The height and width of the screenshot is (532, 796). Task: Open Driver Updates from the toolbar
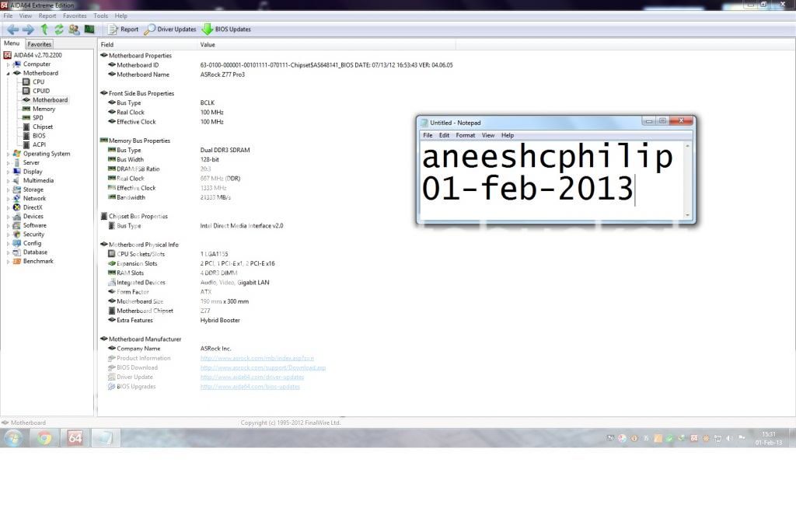coord(170,30)
